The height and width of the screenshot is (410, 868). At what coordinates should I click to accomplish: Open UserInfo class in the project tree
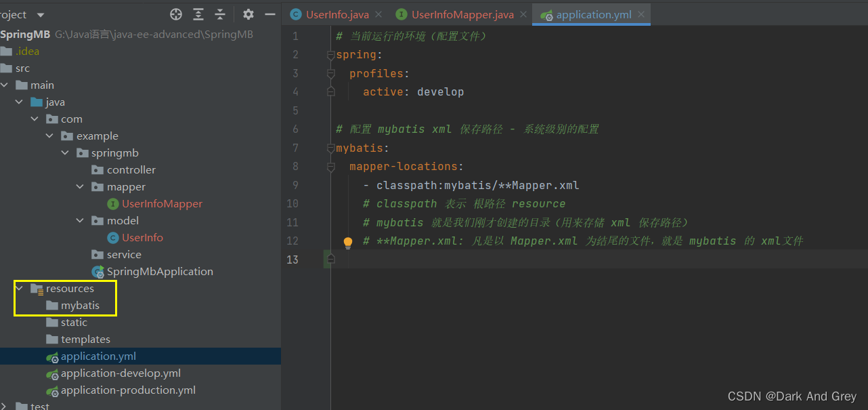(x=142, y=237)
